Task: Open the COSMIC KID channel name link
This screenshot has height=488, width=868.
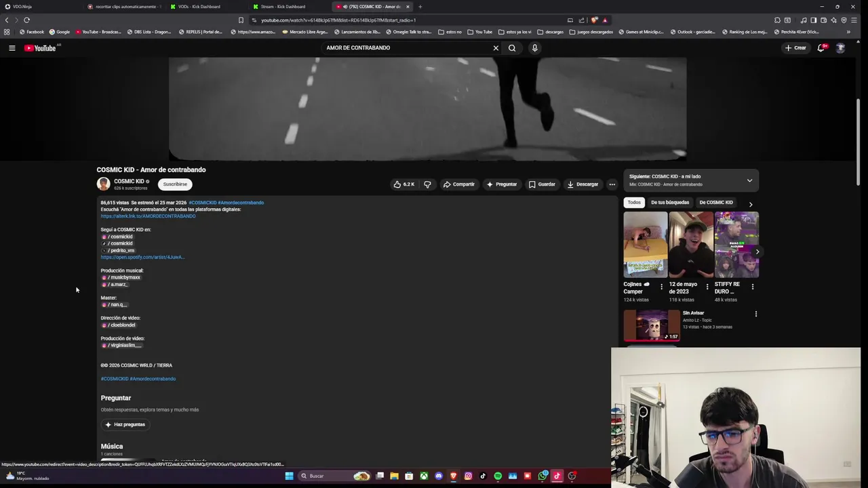Action: [129, 182]
